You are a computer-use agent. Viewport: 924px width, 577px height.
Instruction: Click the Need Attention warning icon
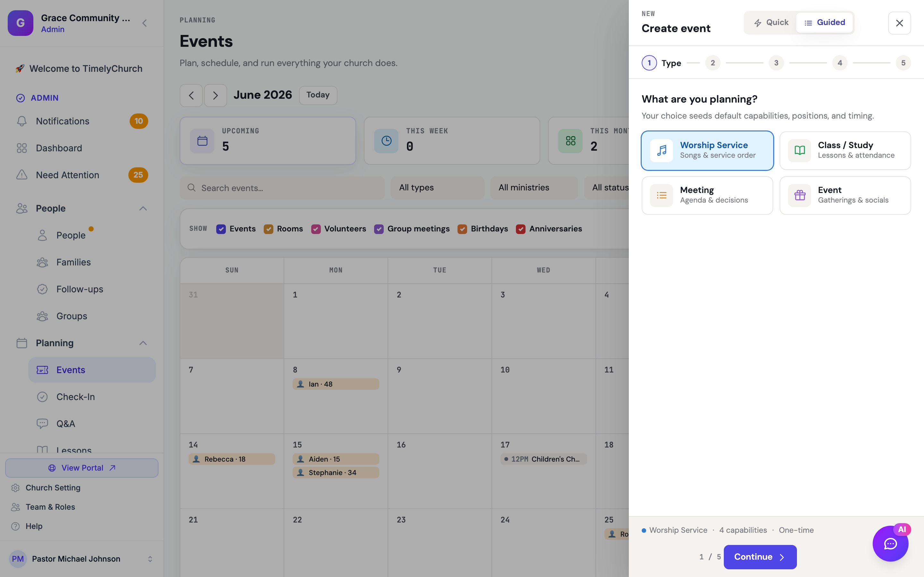pos(22,175)
